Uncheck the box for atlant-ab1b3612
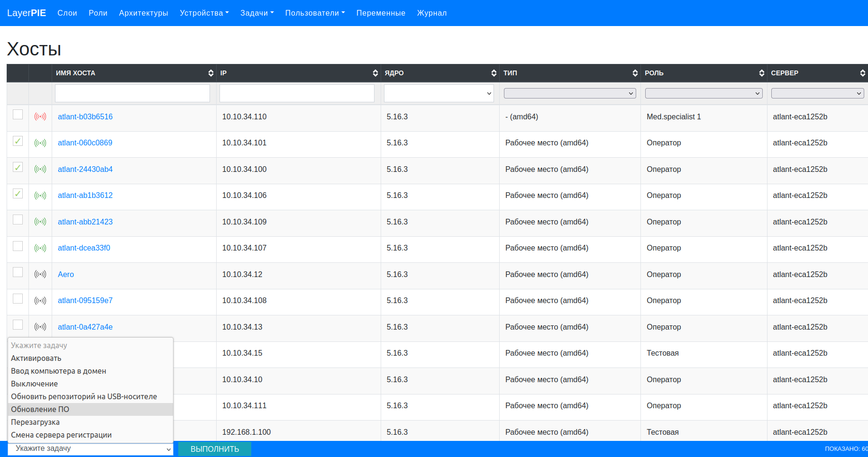 18,194
